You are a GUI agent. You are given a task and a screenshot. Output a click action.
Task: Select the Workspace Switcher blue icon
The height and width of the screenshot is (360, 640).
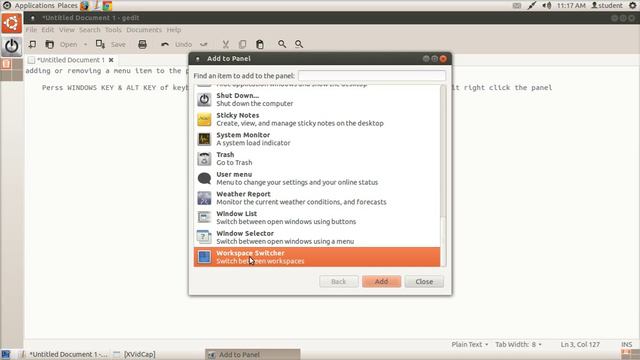point(204,257)
